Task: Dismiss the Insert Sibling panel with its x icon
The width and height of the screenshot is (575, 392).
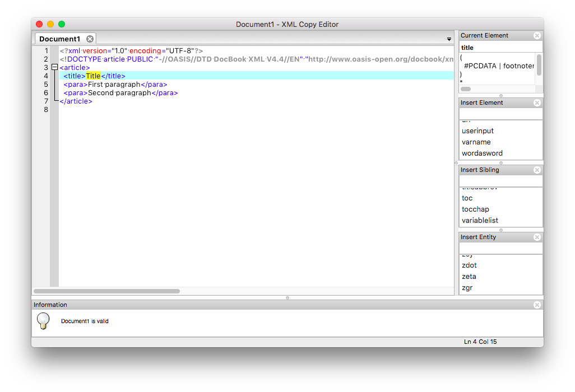Action: [537, 170]
